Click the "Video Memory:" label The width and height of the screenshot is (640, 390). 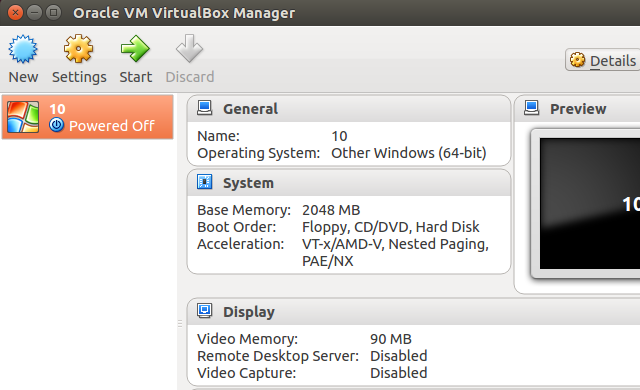247,339
